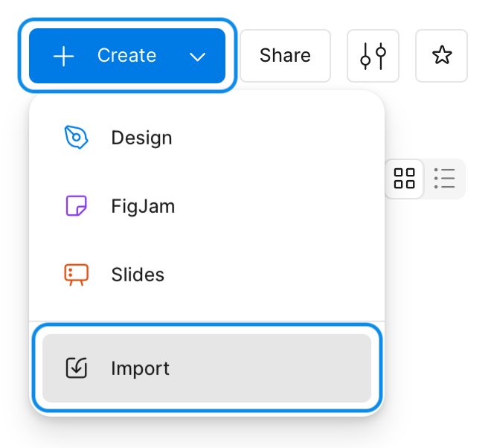Select the Design menu item

141,138
